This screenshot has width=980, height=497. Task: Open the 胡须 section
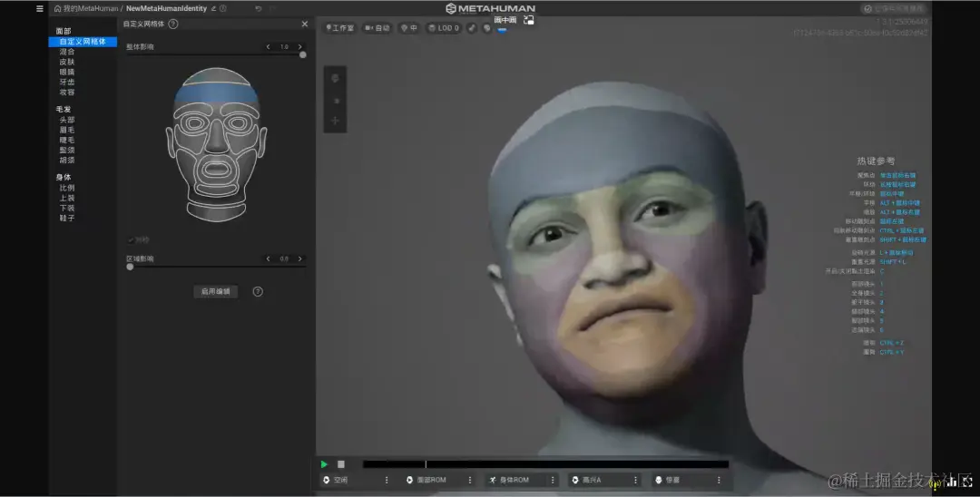[x=67, y=160]
